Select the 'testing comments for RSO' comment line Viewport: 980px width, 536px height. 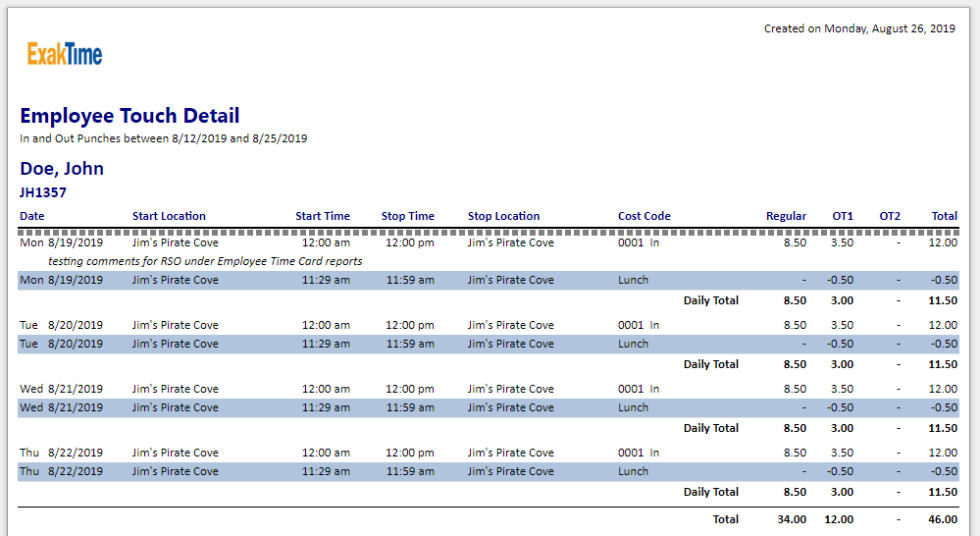pyautogui.click(x=205, y=261)
